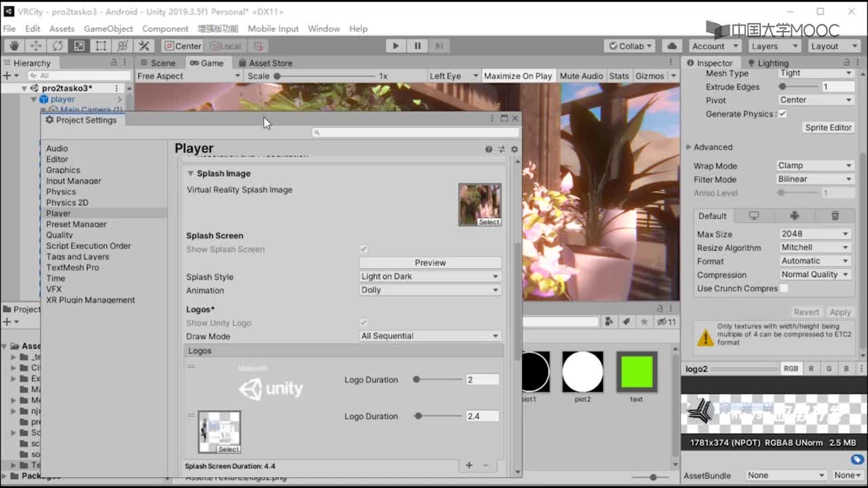This screenshot has height=488, width=868.
Task: Switch to Scene tab
Action: [157, 63]
